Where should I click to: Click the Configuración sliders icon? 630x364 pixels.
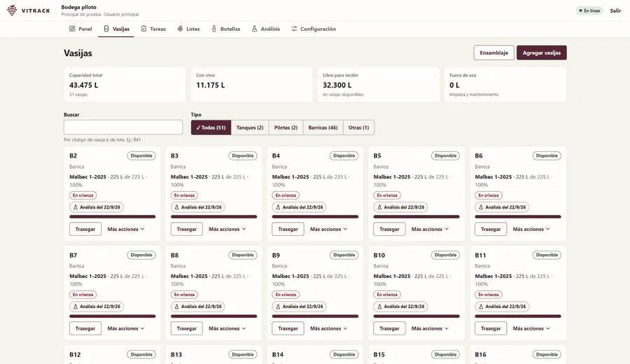pyautogui.click(x=294, y=29)
